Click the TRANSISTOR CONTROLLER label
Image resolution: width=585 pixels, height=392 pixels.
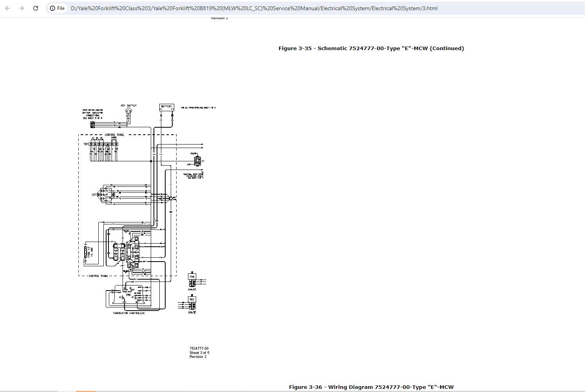point(129,313)
